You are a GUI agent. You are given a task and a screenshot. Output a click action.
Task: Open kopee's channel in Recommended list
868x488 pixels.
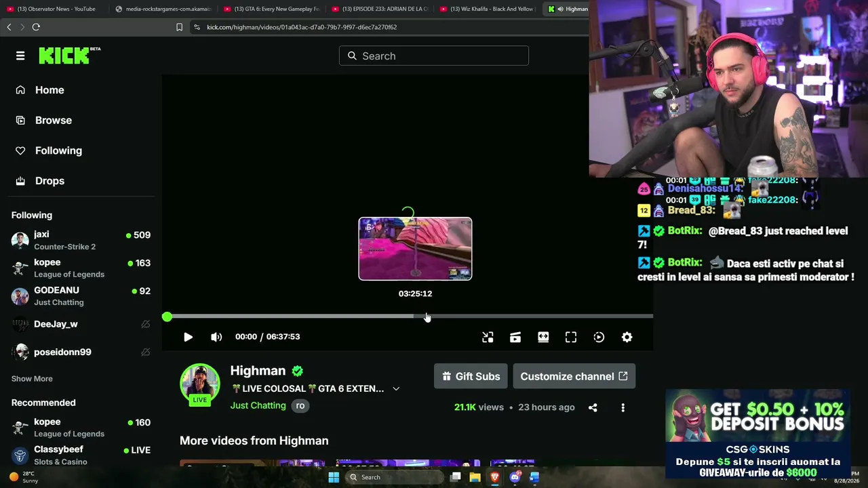81,428
